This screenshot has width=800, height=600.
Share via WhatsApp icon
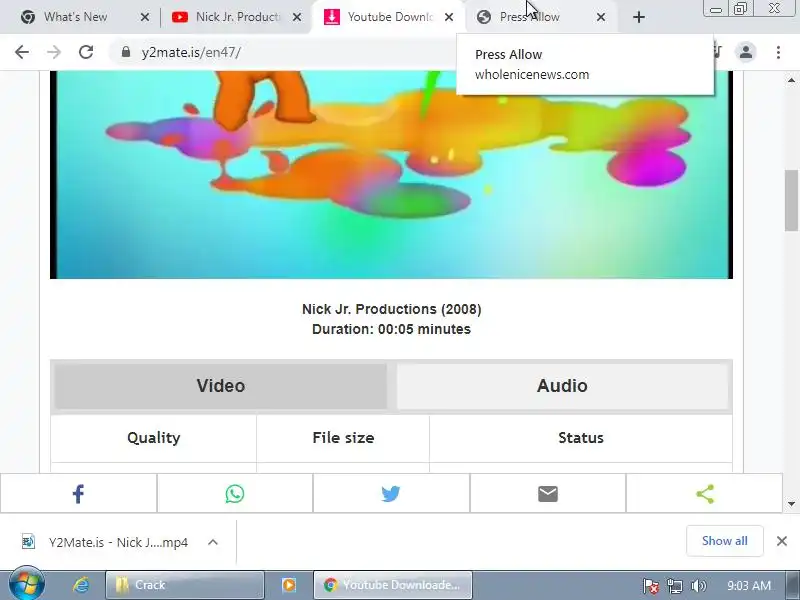(x=235, y=493)
